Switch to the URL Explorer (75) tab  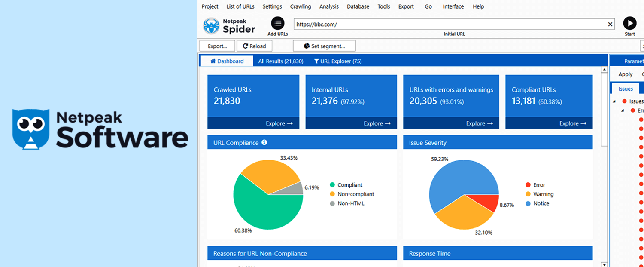coord(338,61)
